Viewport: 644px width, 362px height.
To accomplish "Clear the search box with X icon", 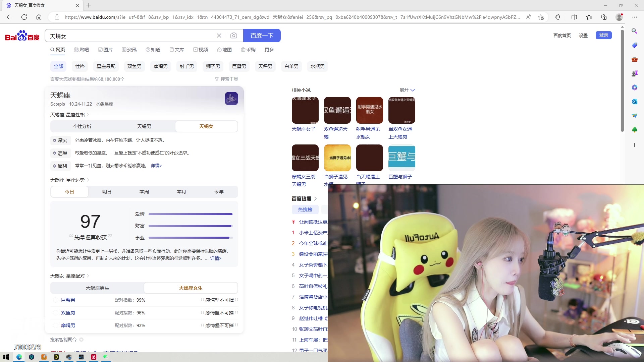I will (219, 36).
